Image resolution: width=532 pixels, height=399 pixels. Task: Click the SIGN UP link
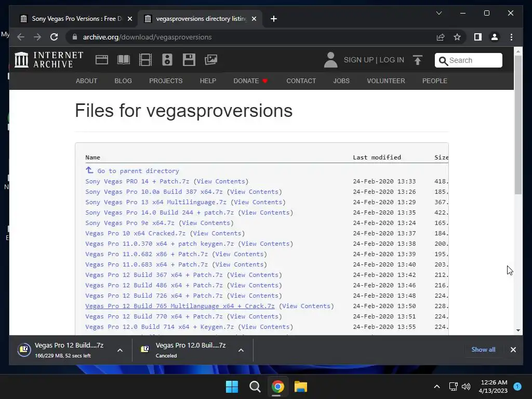click(x=358, y=60)
